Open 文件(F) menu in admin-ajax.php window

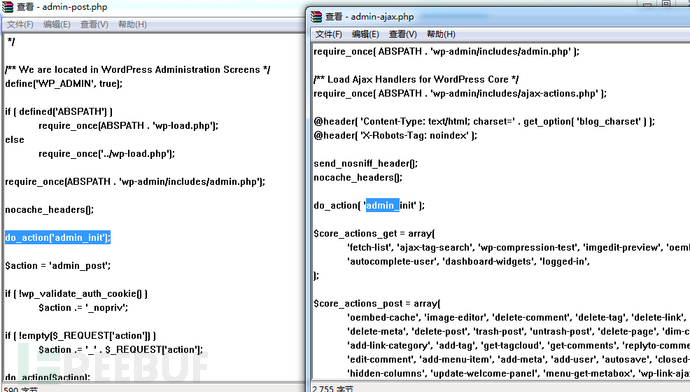pyautogui.click(x=329, y=34)
